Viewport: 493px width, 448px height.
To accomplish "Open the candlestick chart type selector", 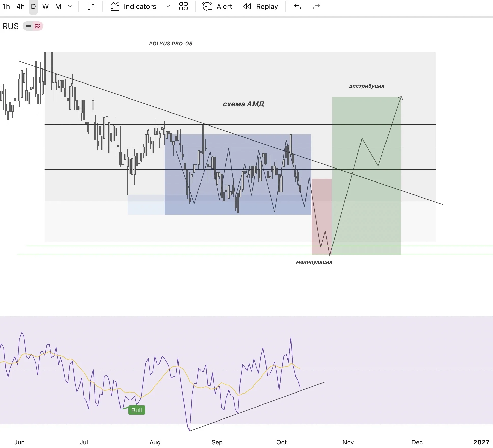I will 91,6.
